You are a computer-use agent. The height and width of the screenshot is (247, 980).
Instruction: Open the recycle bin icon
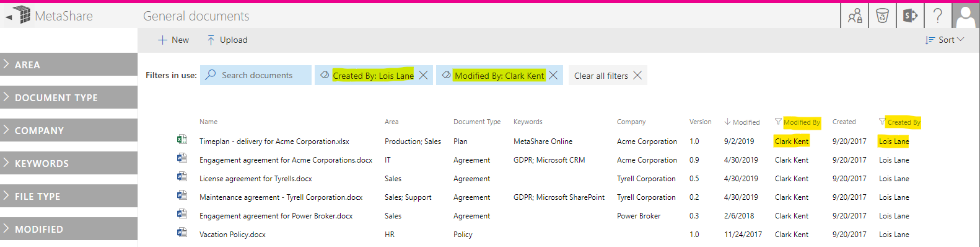(882, 16)
